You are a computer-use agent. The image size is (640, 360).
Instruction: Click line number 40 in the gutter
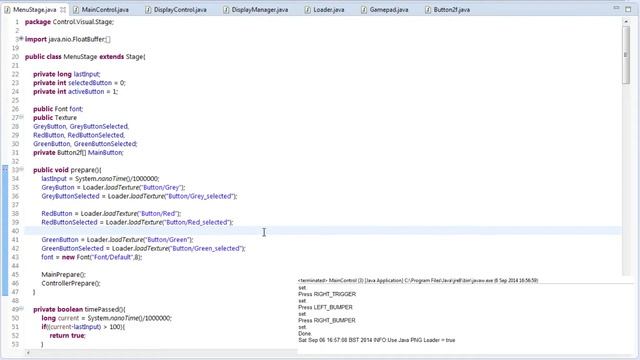[15, 231]
